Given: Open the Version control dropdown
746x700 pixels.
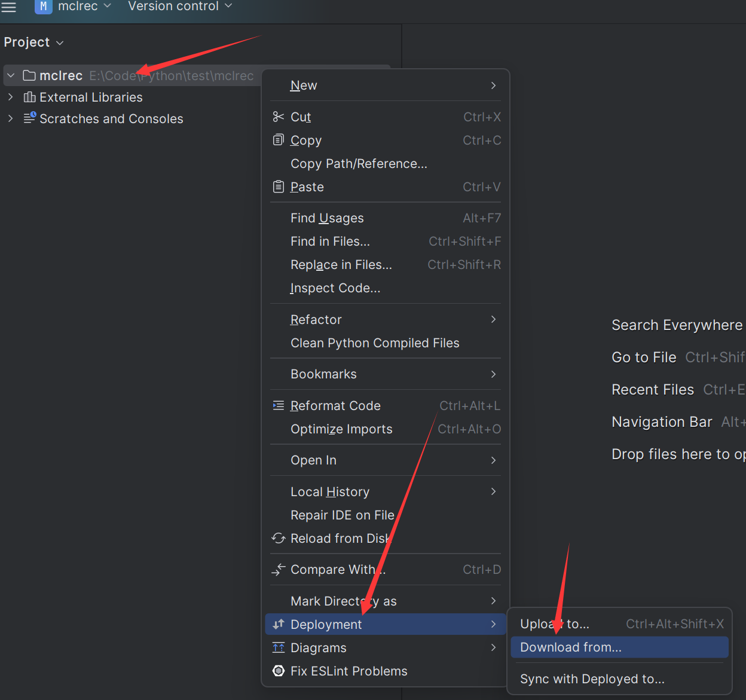Looking at the screenshot, I should point(180,7).
